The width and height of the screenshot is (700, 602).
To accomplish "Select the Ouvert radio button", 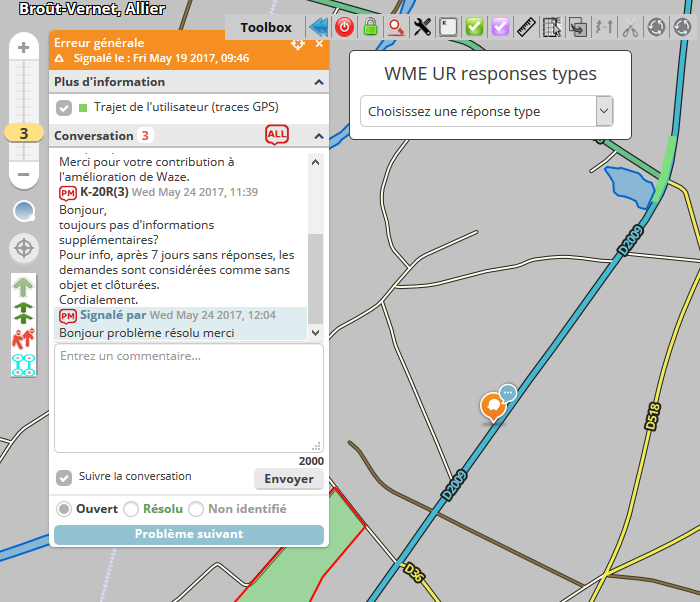I will 64,509.
